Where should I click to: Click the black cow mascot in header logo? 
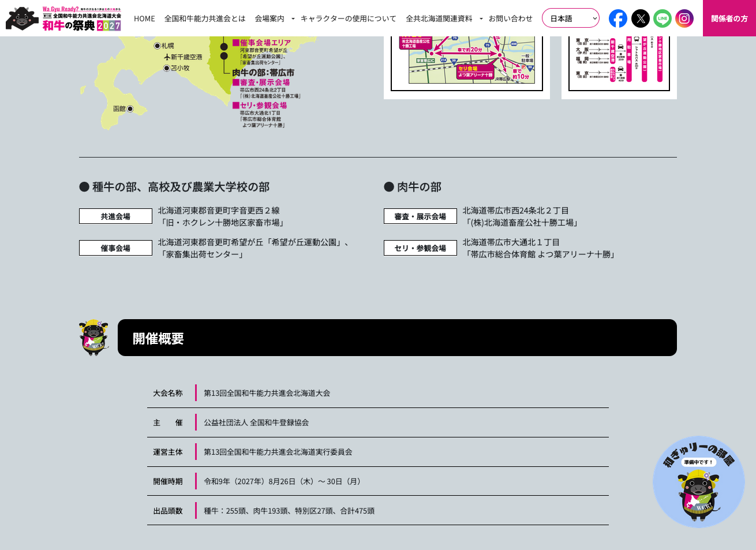[22, 19]
